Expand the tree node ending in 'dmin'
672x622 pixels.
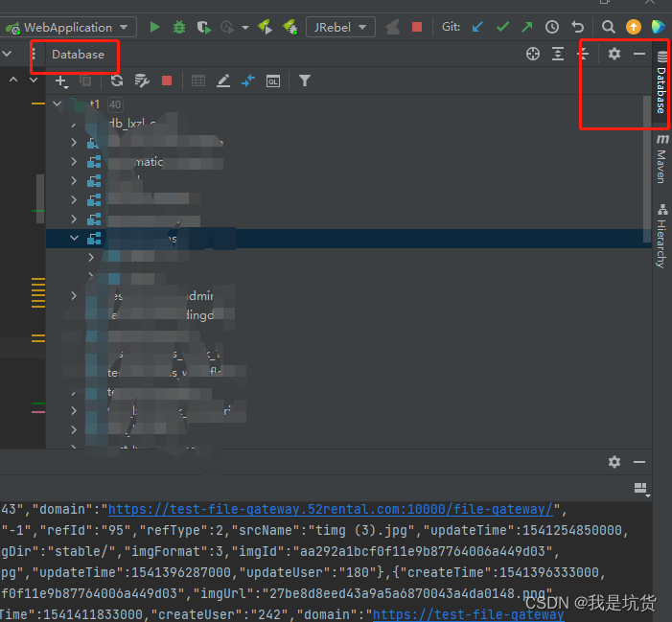[x=74, y=295]
